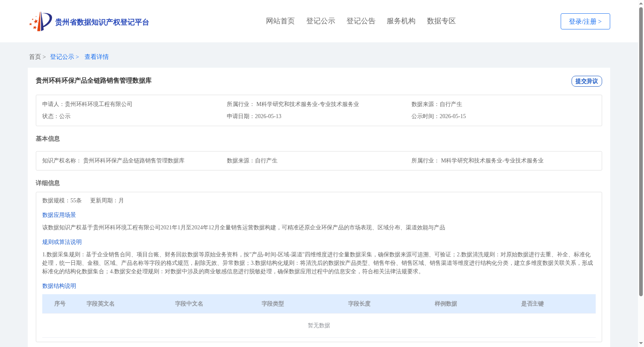Screen dimensions: 644x347
Task: Click the 提交异议 button
Action: tap(586, 81)
